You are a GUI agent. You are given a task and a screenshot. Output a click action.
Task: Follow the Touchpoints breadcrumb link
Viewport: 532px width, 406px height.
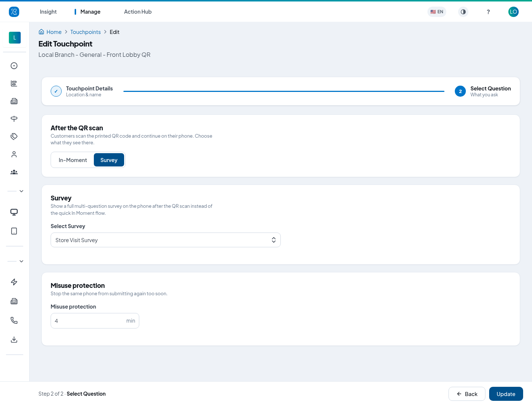tap(85, 32)
